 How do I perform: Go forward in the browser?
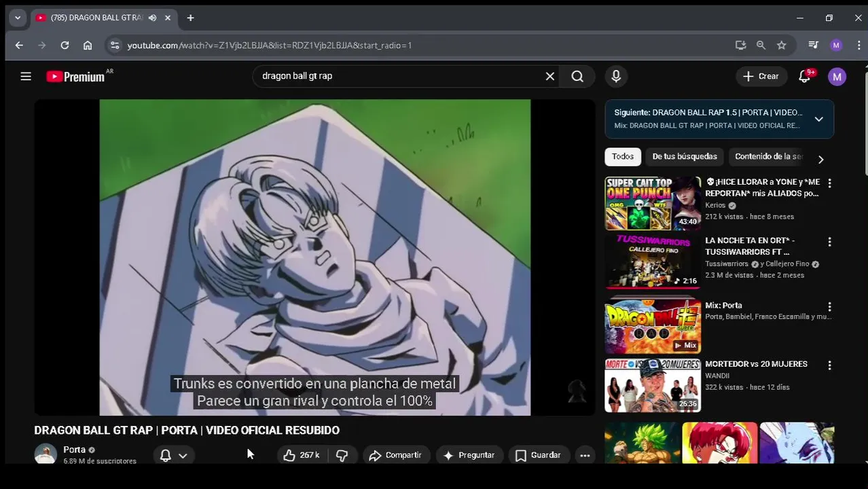42,46
